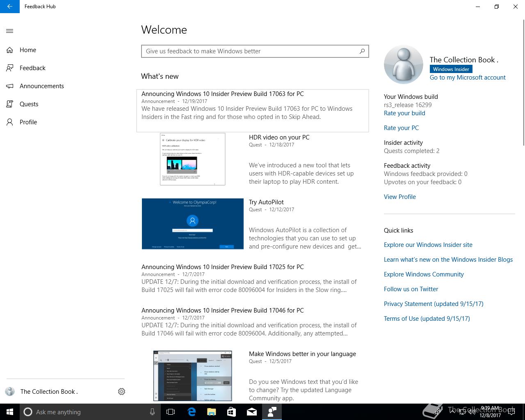Open the Quests navigation item
This screenshot has width=525, height=420.
point(66,104)
